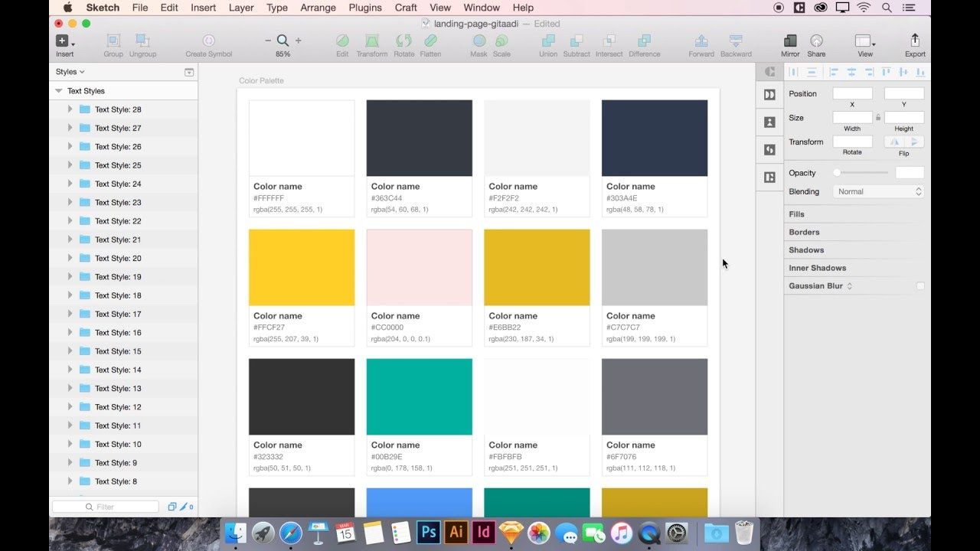
Task: Start Mirror preview from the toolbar
Action: click(x=789, y=42)
